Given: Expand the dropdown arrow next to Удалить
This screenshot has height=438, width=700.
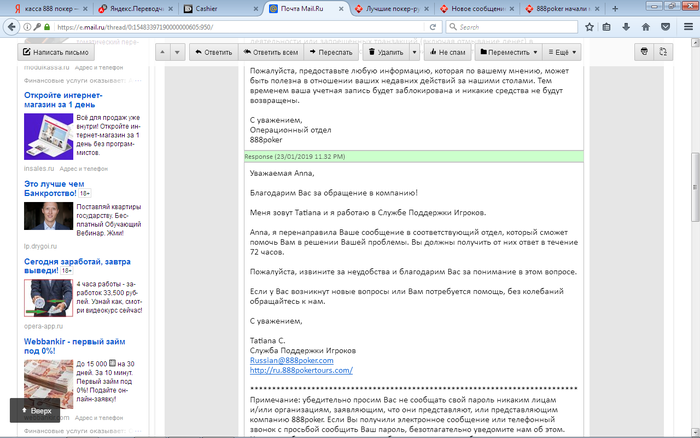Looking at the screenshot, I should (x=414, y=52).
